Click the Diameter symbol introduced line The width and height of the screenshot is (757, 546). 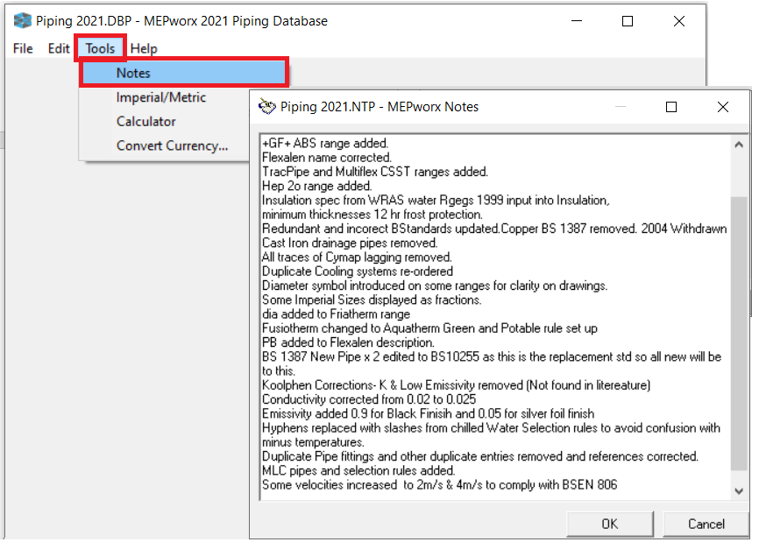tap(435, 285)
